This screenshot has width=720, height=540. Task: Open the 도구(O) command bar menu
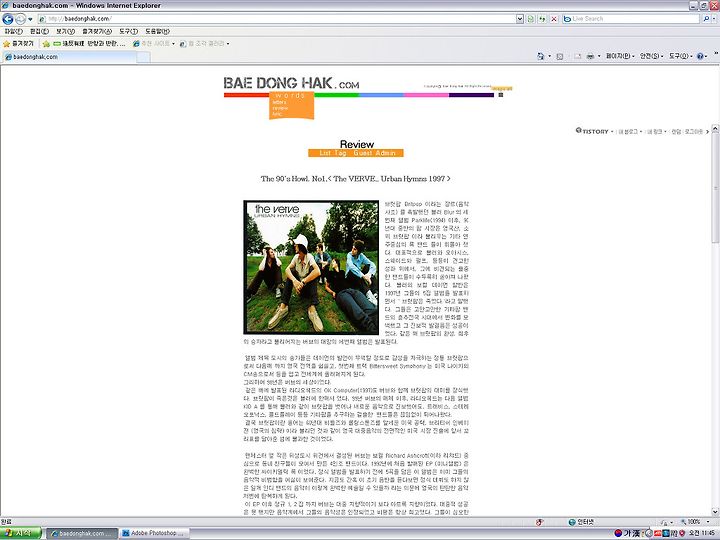click(x=681, y=56)
